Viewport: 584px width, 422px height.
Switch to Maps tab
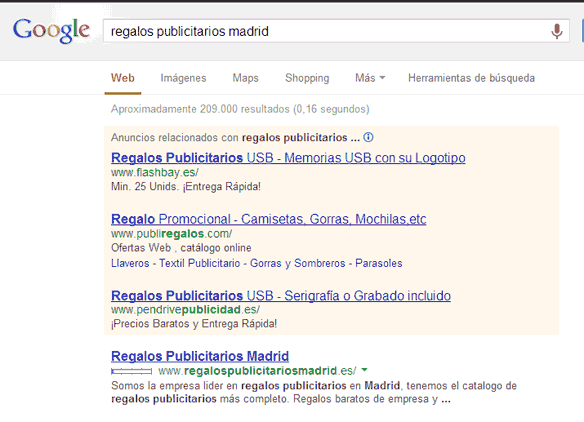(245, 78)
